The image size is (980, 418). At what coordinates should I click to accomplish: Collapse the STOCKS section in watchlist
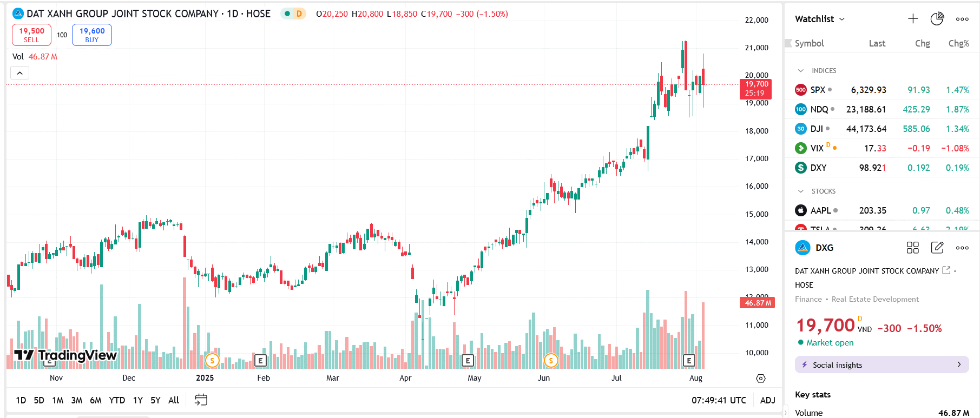click(801, 191)
